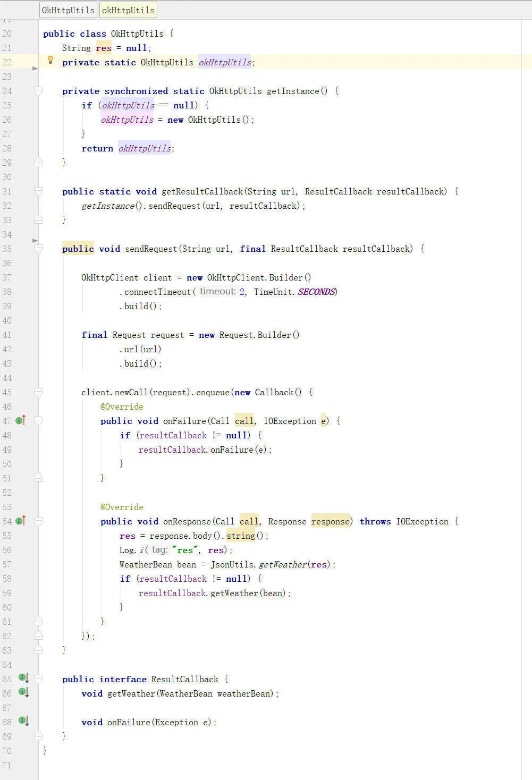Place the cursor on the res variable on line 21
The image size is (532, 780).
click(103, 48)
